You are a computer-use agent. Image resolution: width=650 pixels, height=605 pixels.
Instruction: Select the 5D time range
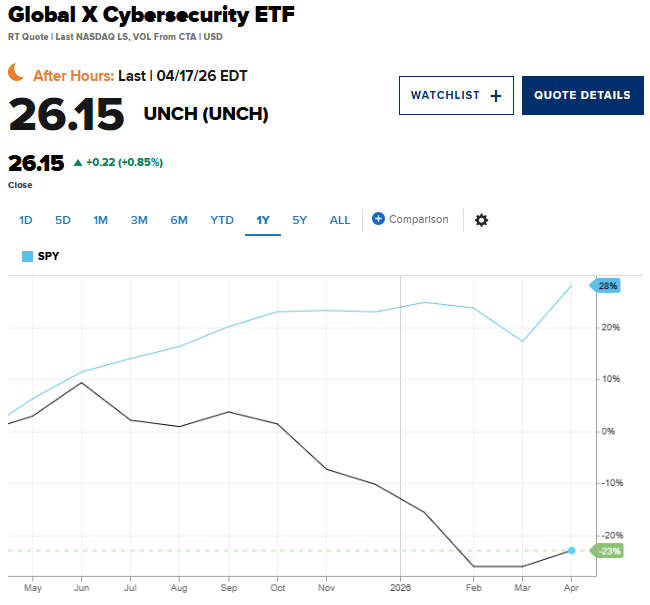click(x=63, y=220)
